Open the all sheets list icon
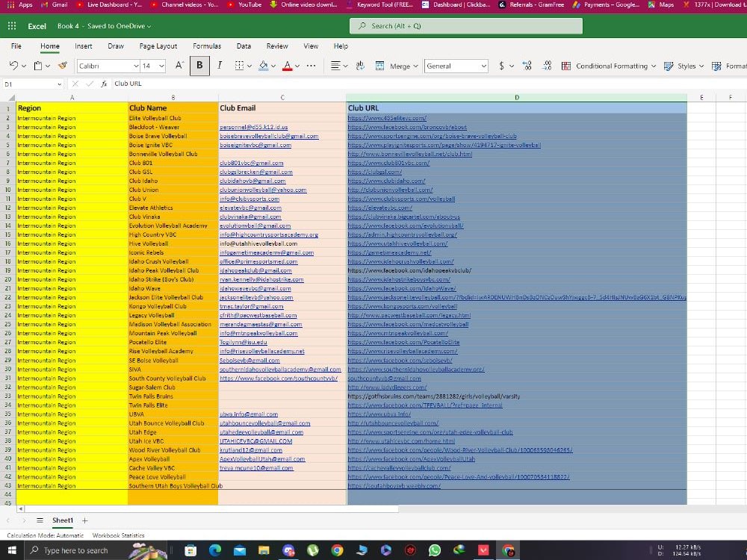The width and height of the screenshot is (747, 560). point(40,520)
